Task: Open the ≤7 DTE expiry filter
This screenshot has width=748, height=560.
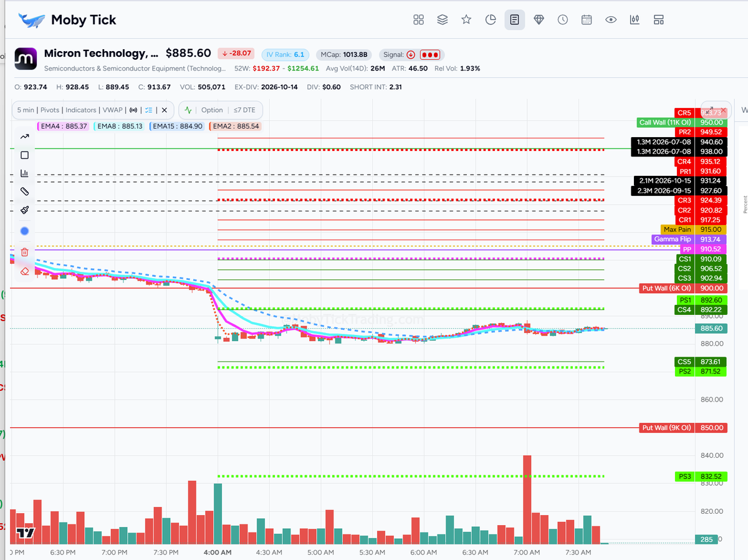Action: pos(244,110)
